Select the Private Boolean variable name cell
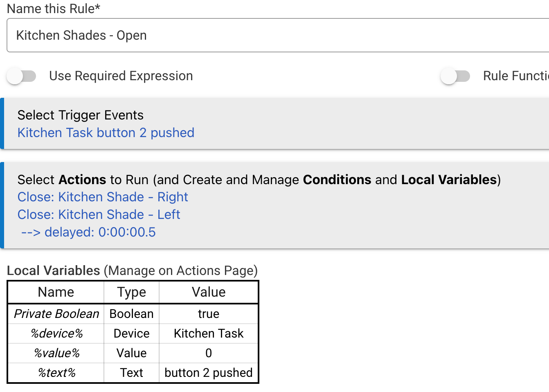The image size is (549, 392). [56, 314]
